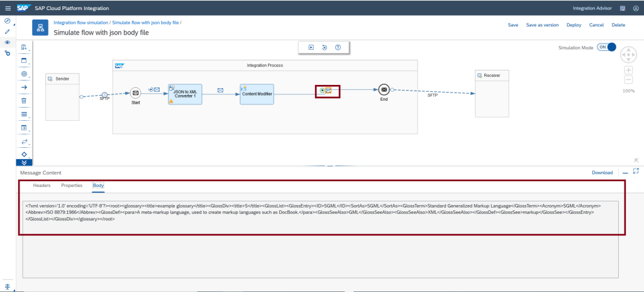Click the timer icon on sender SFTP connection
Image resolution: width=644 pixels, height=292 pixels.
point(105,94)
